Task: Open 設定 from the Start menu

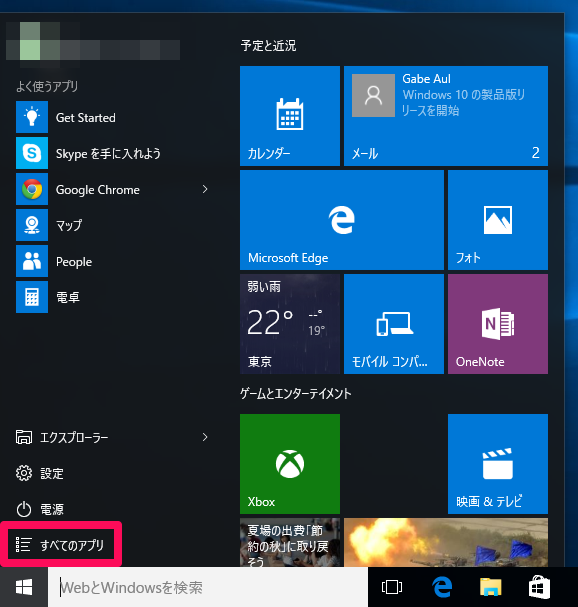Action: tap(39, 473)
